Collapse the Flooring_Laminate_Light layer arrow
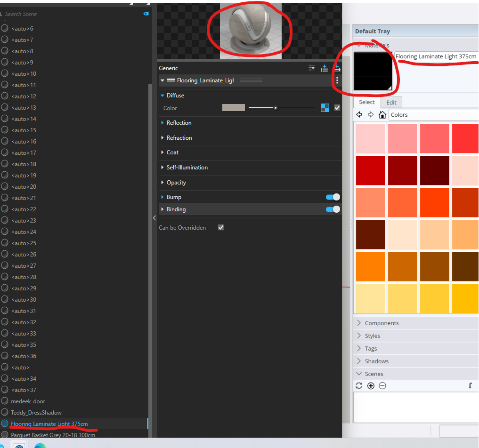The width and height of the screenshot is (479, 448). 162,80
